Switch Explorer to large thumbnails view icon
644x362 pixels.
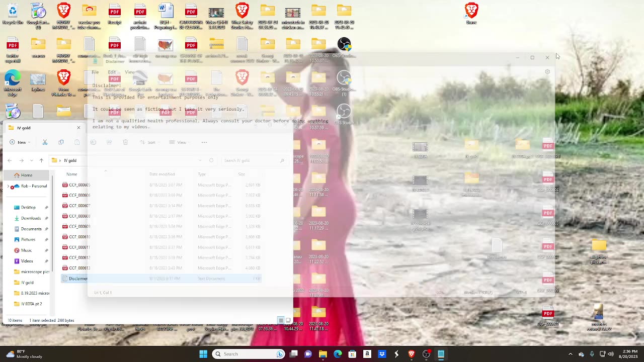coord(288,320)
